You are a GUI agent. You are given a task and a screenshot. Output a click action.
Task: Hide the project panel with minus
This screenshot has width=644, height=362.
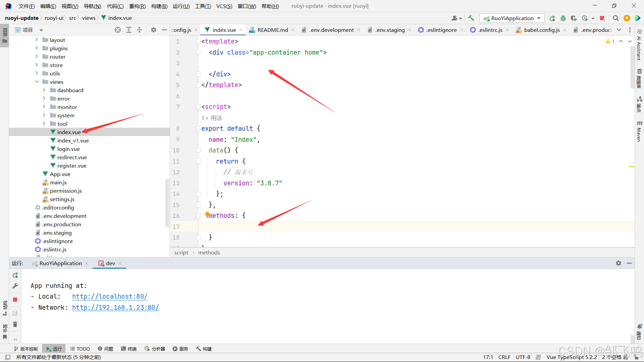164,30
